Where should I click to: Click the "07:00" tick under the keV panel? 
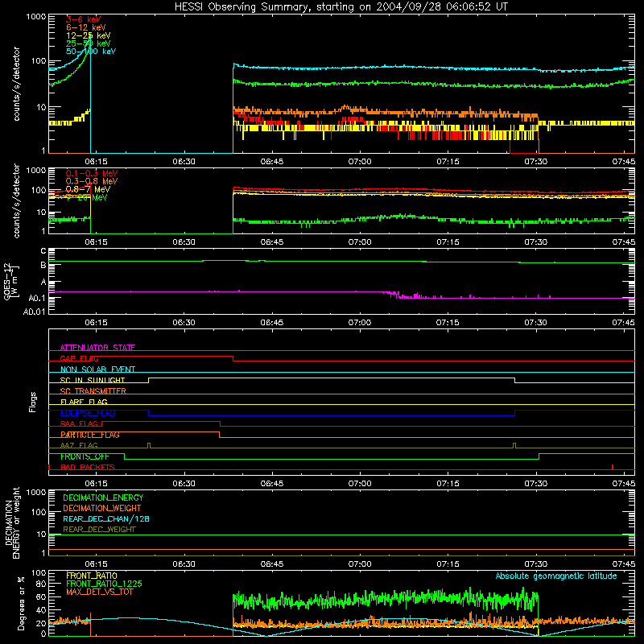tap(360, 162)
